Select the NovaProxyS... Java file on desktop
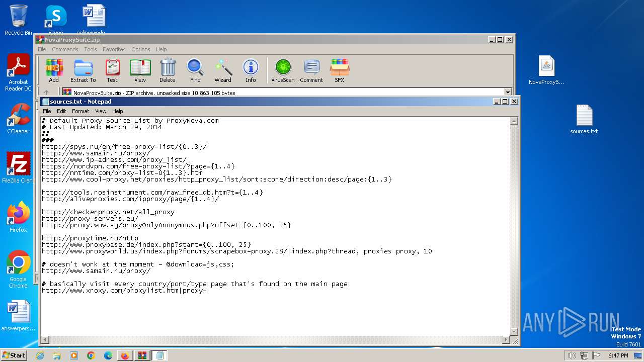 click(x=546, y=70)
